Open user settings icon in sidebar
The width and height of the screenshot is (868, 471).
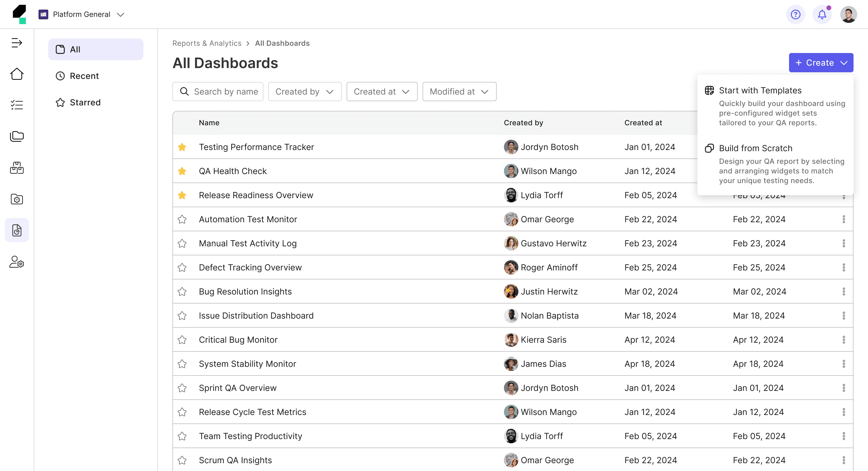(x=17, y=262)
